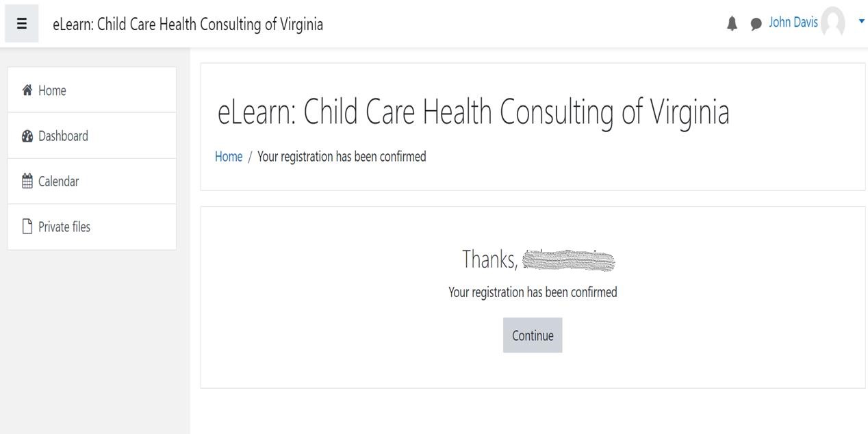Collapse the sidebar with the menu toggle

[x=22, y=23]
